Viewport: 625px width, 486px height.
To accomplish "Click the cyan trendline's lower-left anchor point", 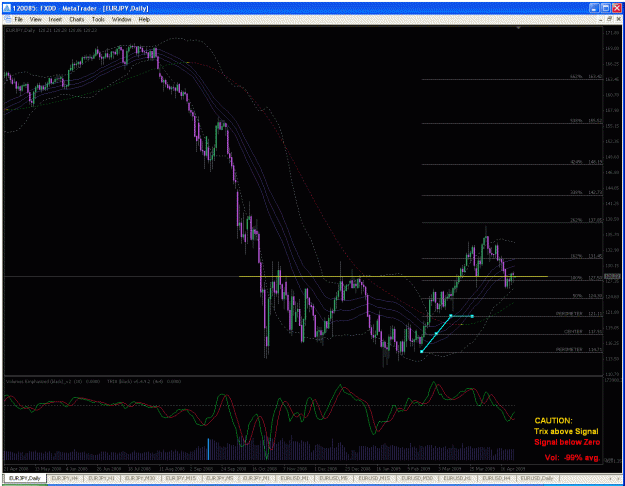I will coord(422,351).
